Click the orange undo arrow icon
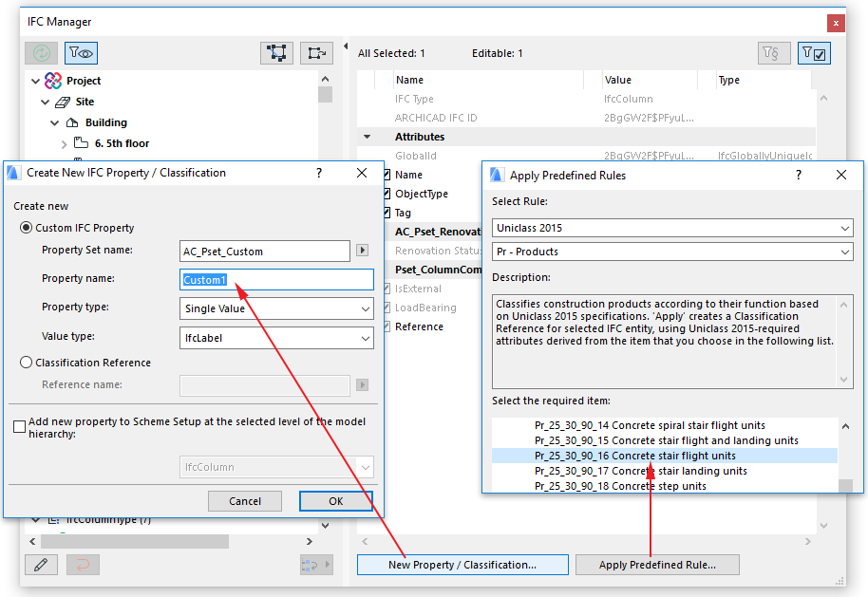 [x=83, y=565]
